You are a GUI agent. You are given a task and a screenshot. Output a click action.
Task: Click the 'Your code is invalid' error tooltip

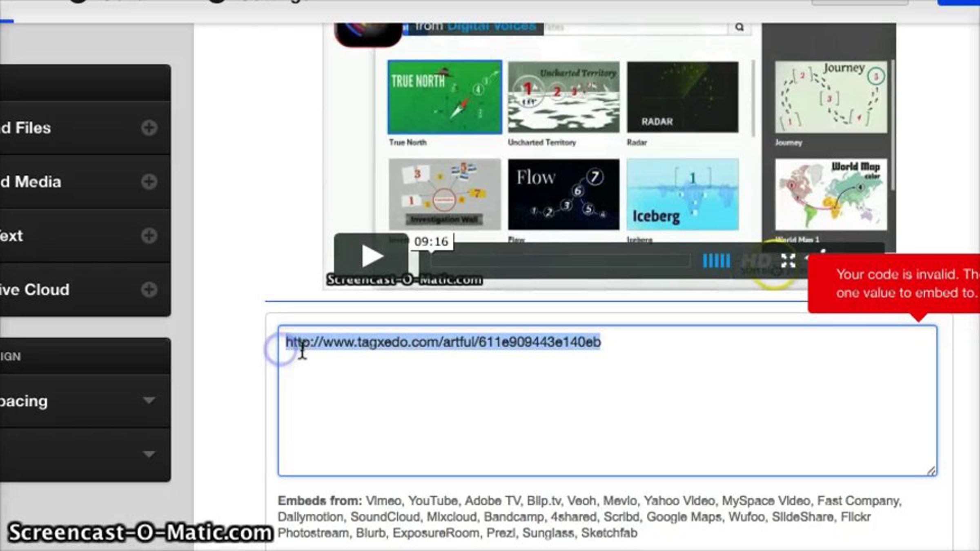[x=894, y=284]
